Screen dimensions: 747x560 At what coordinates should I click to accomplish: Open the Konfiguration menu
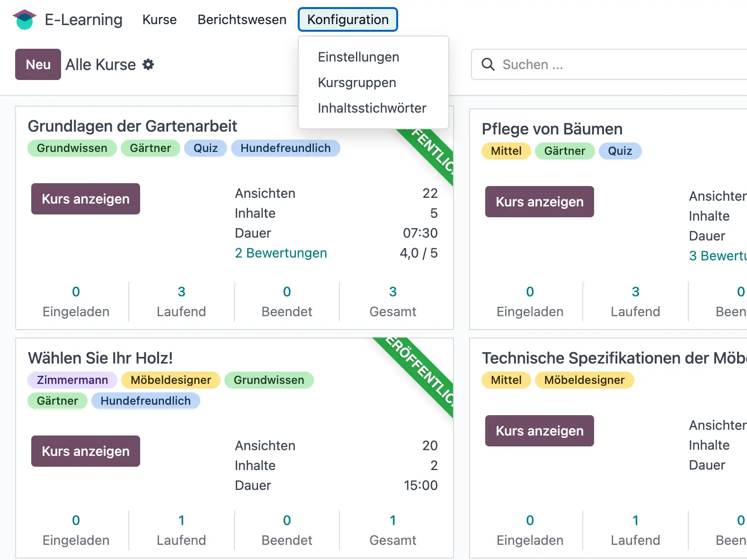(347, 19)
